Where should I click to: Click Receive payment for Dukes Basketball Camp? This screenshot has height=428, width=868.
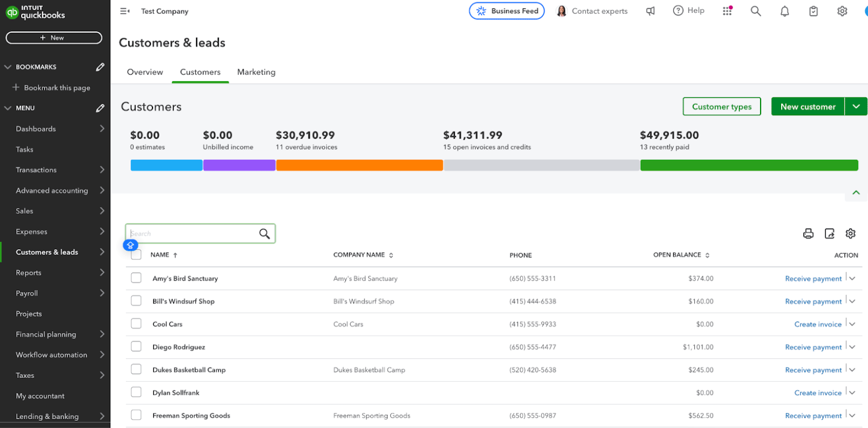click(x=813, y=370)
